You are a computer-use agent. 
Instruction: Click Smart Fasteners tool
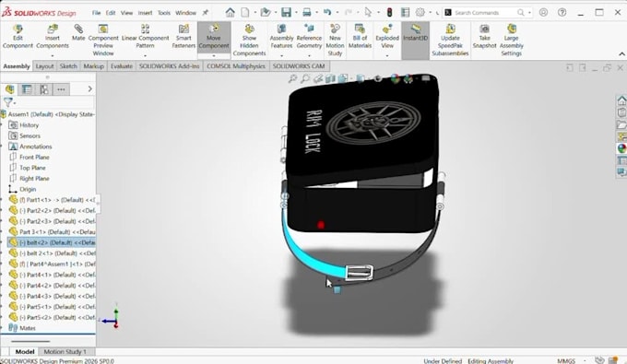pos(183,36)
